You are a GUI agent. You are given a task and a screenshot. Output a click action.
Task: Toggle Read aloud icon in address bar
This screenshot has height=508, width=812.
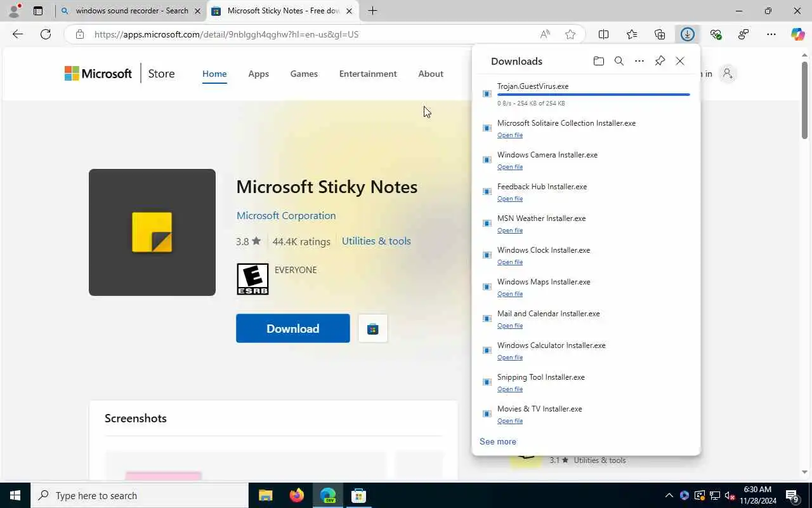click(x=545, y=34)
